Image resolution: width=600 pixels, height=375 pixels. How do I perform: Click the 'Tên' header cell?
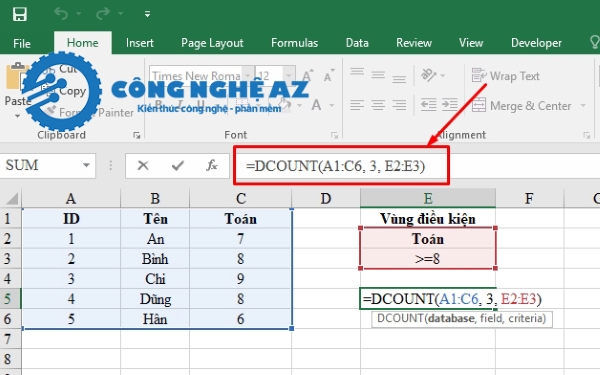[x=155, y=219]
